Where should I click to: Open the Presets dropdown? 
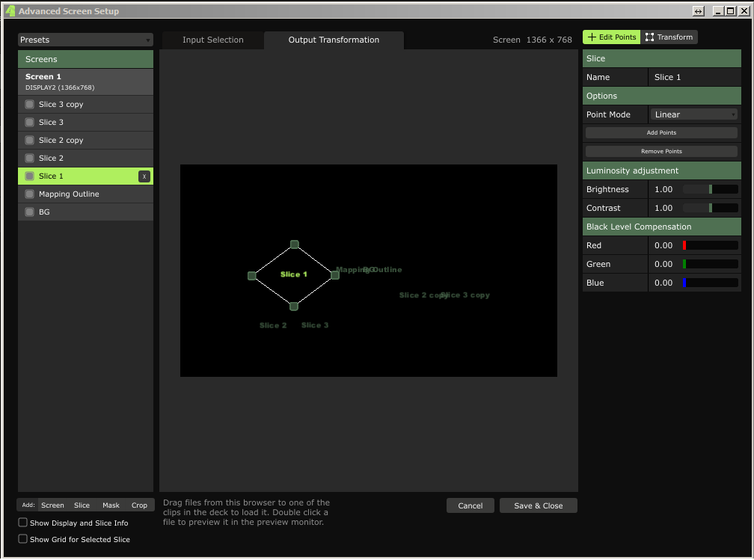click(85, 40)
